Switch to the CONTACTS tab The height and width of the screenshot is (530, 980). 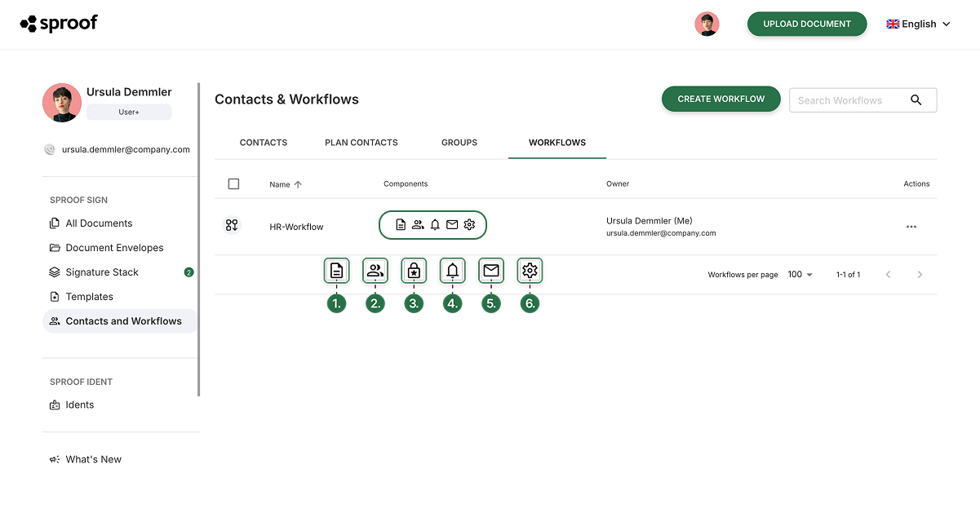(264, 143)
